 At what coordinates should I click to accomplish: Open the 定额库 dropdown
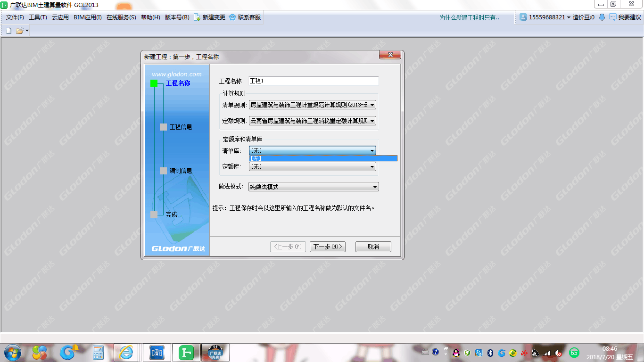pos(313,166)
